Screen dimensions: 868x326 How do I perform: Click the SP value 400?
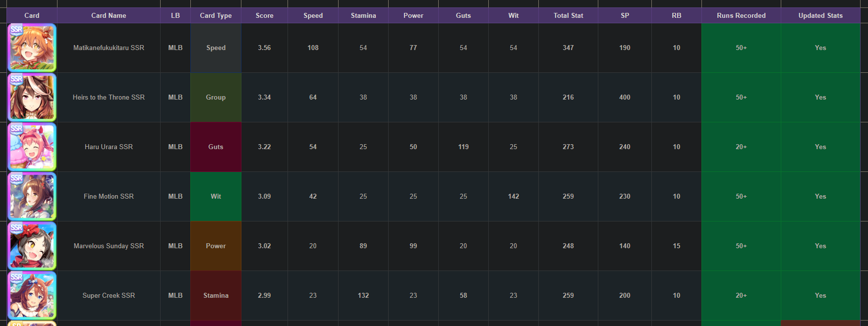pyautogui.click(x=625, y=98)
